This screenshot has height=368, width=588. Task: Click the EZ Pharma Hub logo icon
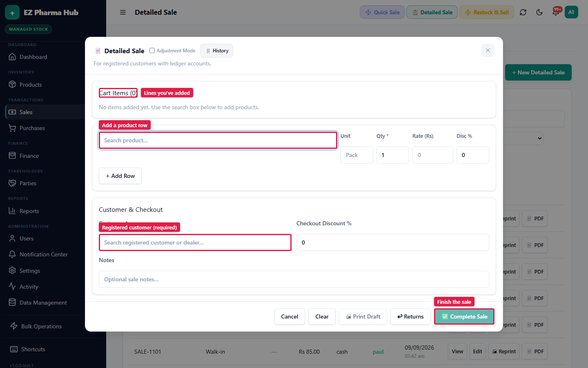12,13
